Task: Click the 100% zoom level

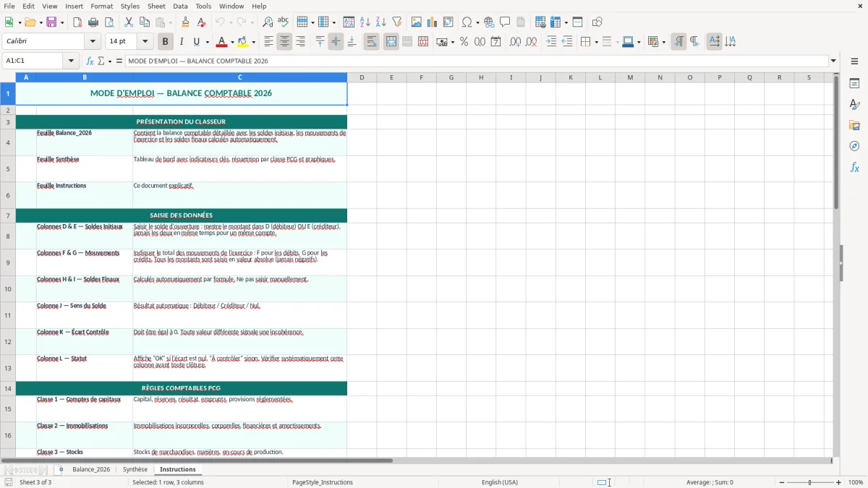Action: [x=856, y=482]
